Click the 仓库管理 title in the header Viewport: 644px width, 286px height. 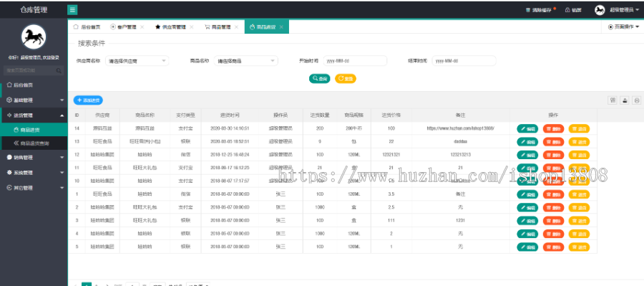34,10
